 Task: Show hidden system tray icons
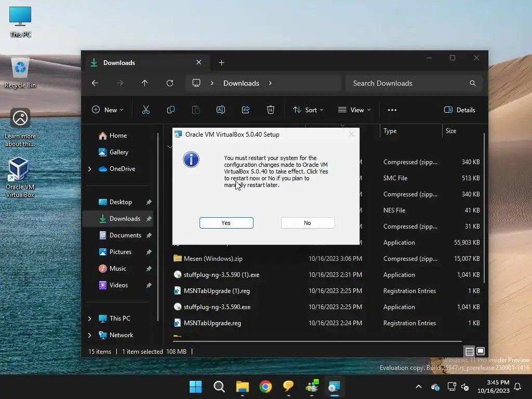pyautogui.click(x=419, y=387)
